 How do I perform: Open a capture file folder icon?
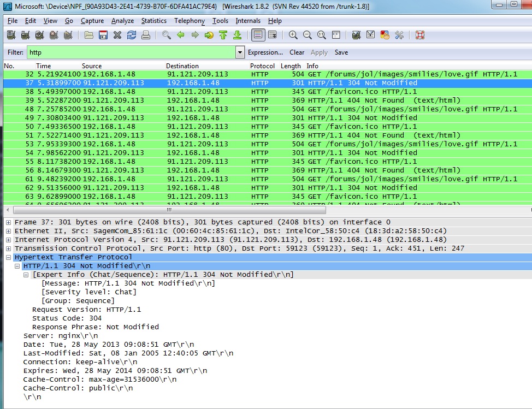pos(89,35)
